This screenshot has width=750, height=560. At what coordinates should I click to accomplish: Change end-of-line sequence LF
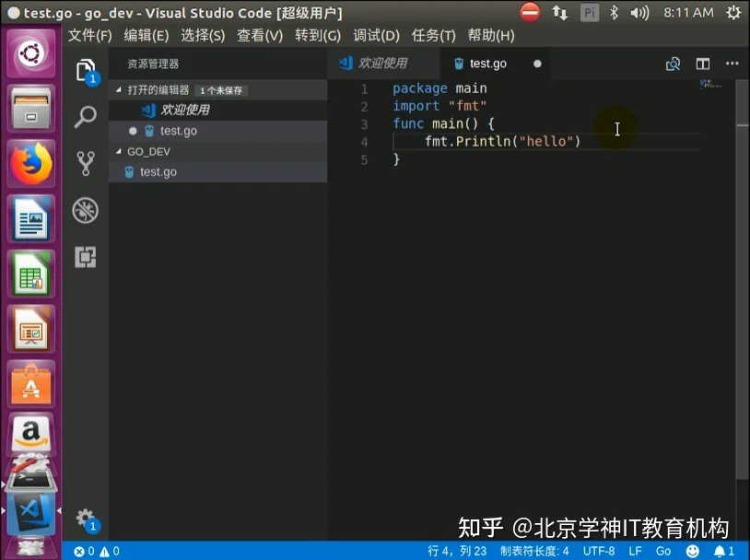635,552
